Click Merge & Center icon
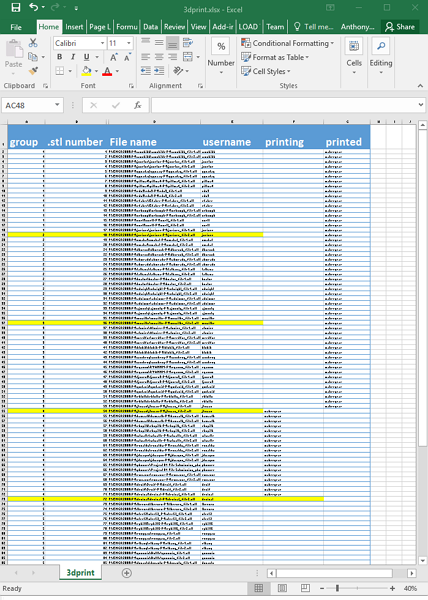This screenshot has height=600, width=428. [x=188, y=57]
